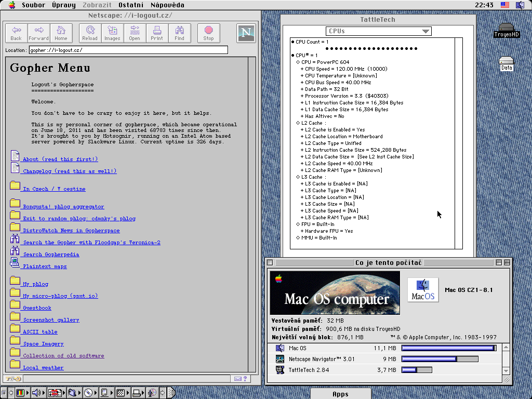Click the Netscape N logo
The image size is (532, 399).
[246, 33]
